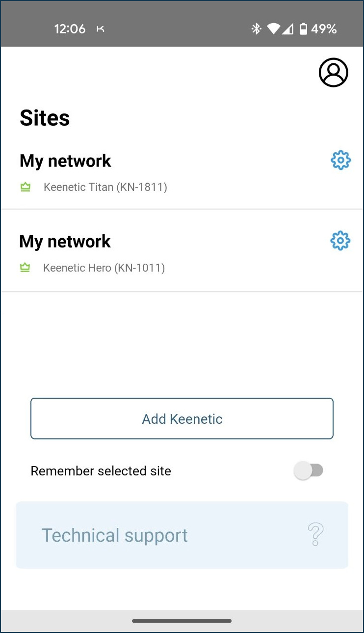Tap the first My network title
The image size is (364, 633).
coord(65,161)
